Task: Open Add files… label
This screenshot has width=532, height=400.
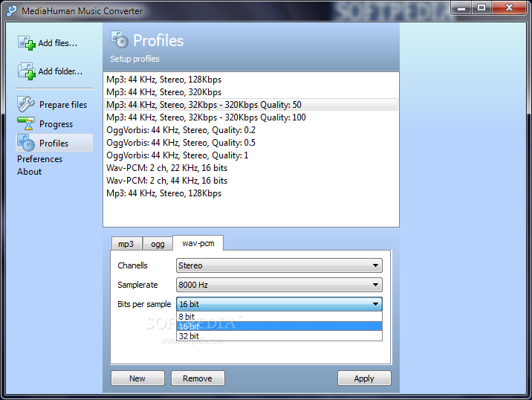Action: pos(58,43)
